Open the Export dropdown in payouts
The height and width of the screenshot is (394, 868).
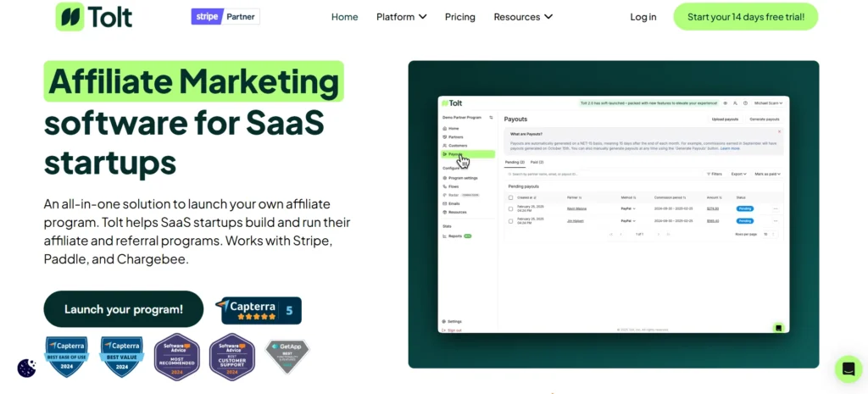coord(738,174)
